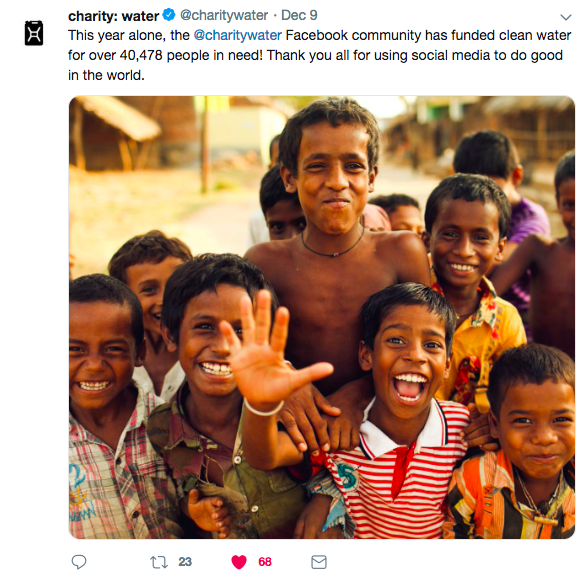The width and height of the screenshot is (584, 579).
Task: Click the thatched hut in photo background
Action: coord(115,132)
